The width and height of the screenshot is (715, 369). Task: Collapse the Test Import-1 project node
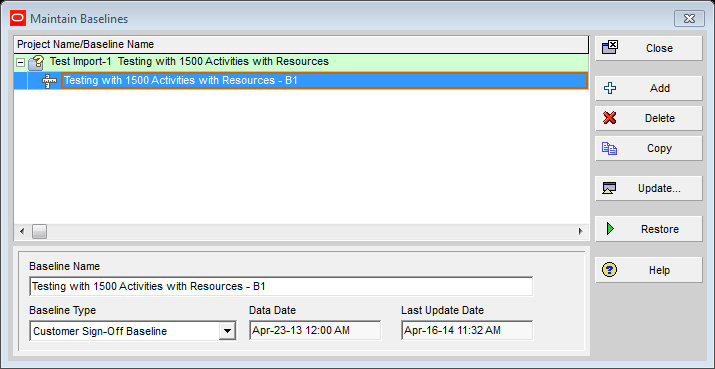[x=21, y=63]
